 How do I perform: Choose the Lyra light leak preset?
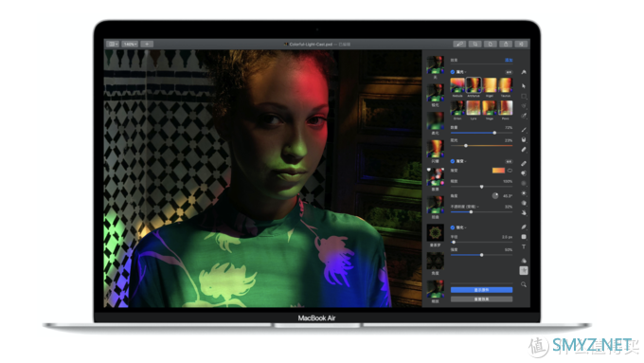click(474, 108)
